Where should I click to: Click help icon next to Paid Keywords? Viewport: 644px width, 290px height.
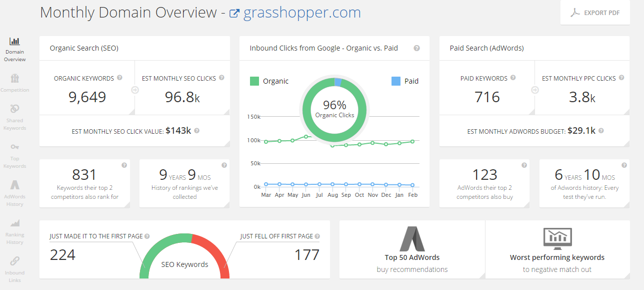pos(513,78)
